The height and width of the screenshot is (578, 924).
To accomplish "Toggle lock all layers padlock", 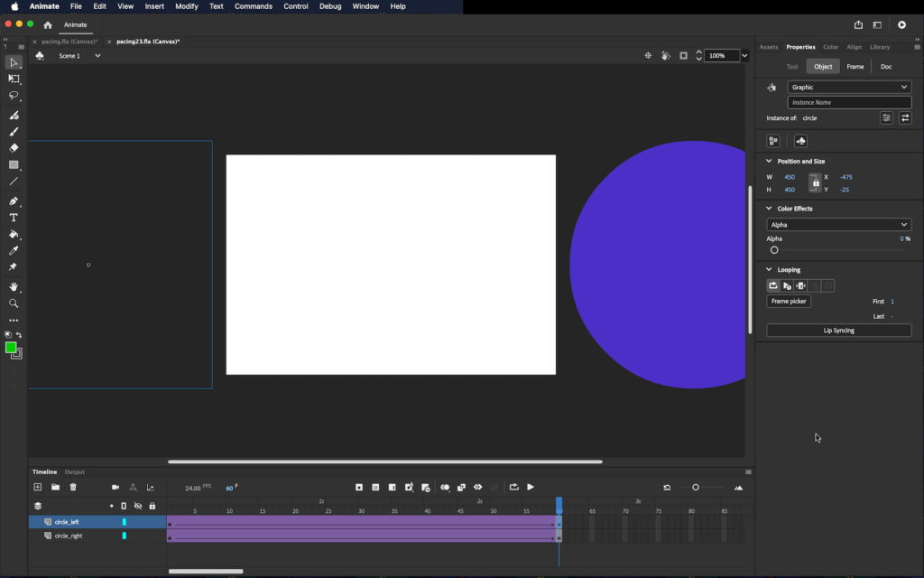I will tap(152, 506).
